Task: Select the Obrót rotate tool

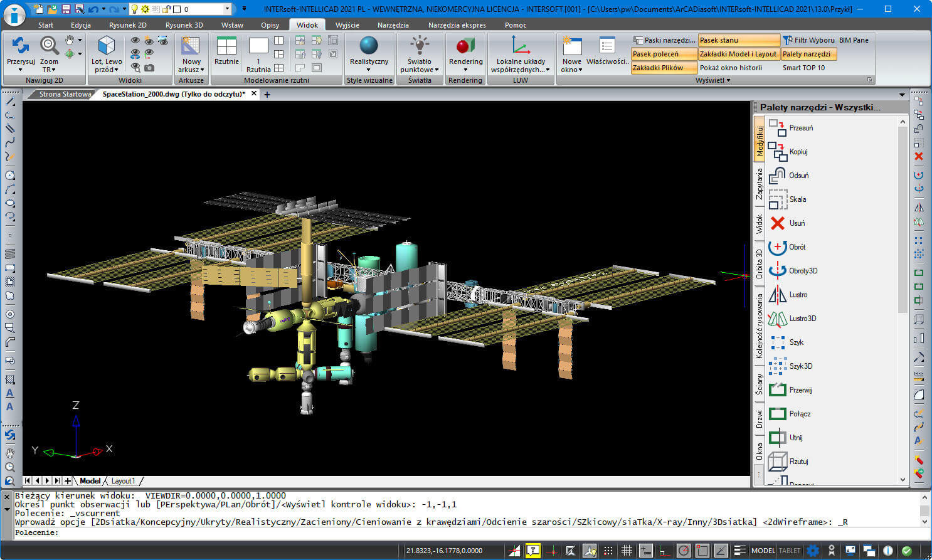Action: [x=788, y=247]
